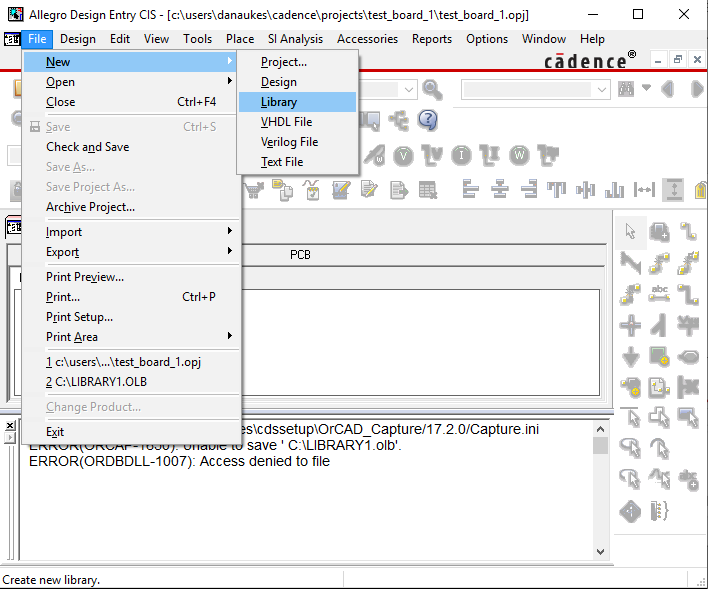Select the Place Junction cross tool
The image size is (708, 589).
point(630,325)
